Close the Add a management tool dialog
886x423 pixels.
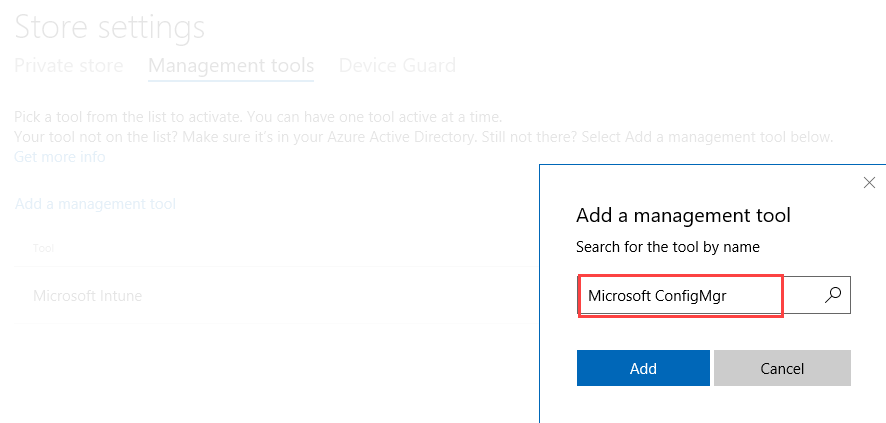click(x=869, y=183)
